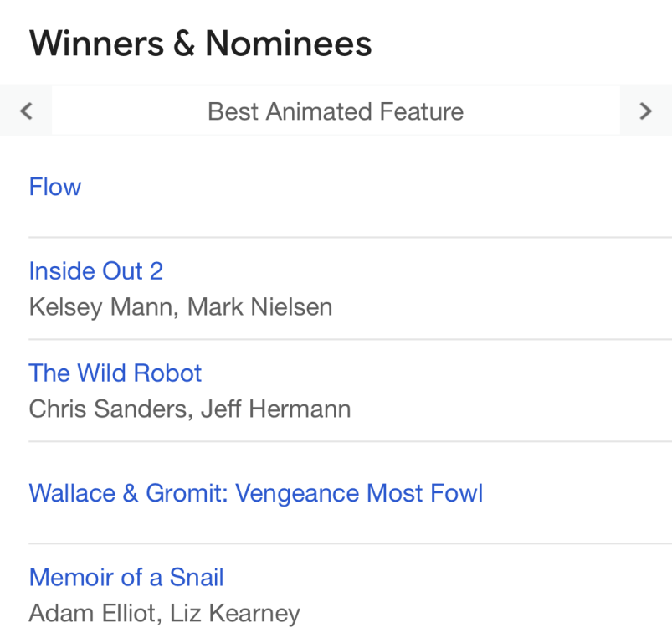Click the divider line below Inside Out 2 nominees
The height and width of the screenshot is (643, 672).
[350, 339]
